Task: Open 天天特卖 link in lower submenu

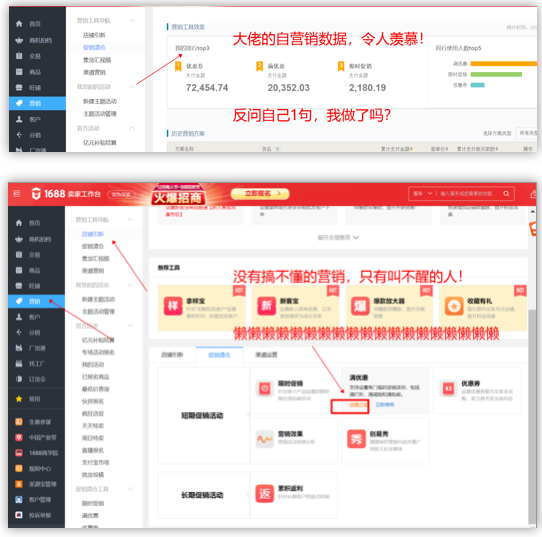Action: (x=93, y=425)
